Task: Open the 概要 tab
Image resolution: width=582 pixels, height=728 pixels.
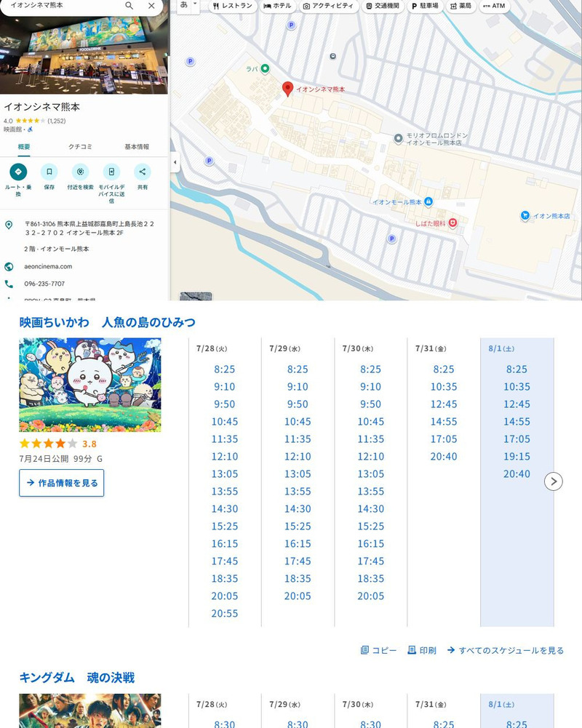Action: [24, 147]
